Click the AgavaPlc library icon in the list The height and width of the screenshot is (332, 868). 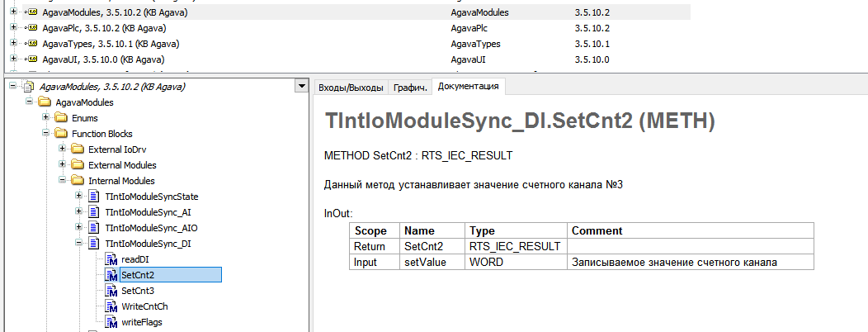(31, 28)
